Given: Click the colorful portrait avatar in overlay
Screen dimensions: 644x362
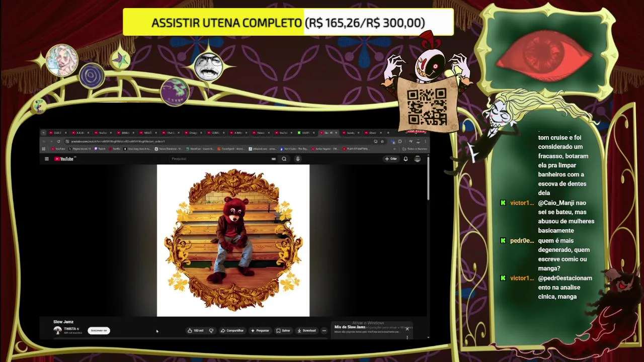Looking at the screenshot, I should 62,59.
